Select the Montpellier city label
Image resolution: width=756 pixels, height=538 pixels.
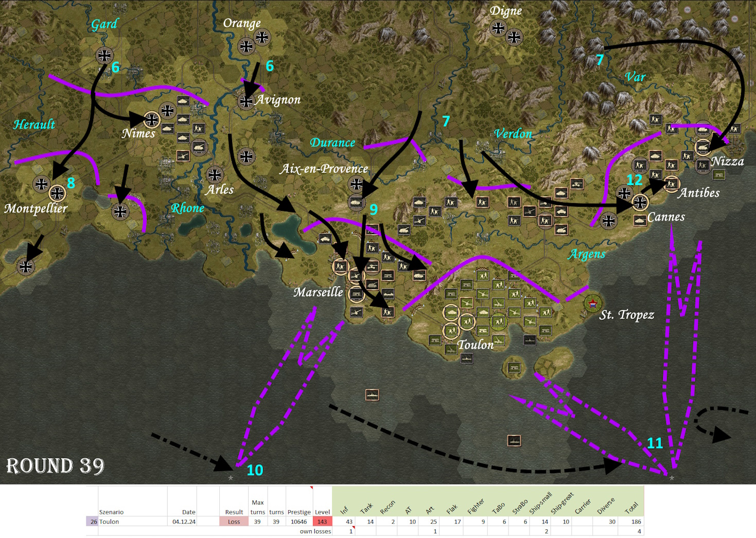(x=36, y=208)
